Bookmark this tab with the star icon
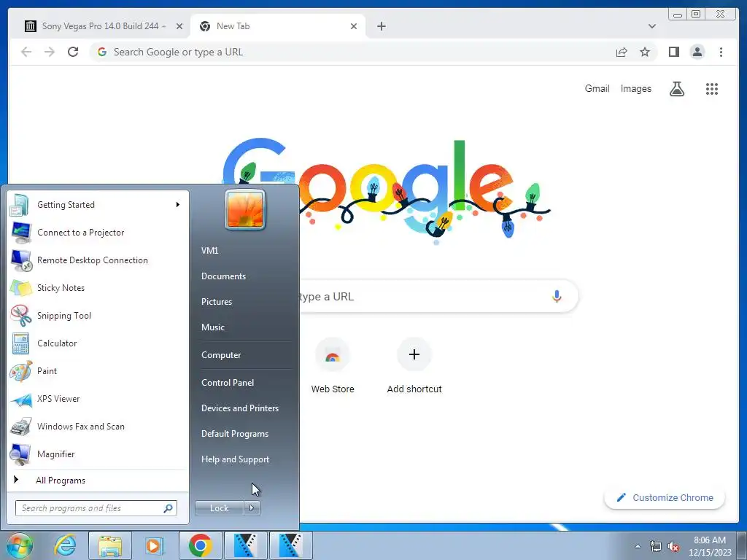The height and width of the screenshot is (560, 747). (645, 52)
